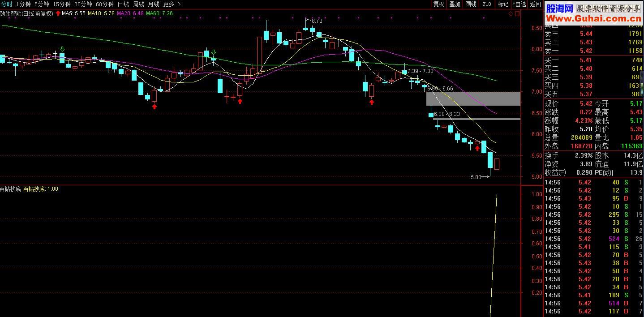Viewport: 644px width, 317px height.
Task: Click the 昨收 5.20 value
Action: 586,129
